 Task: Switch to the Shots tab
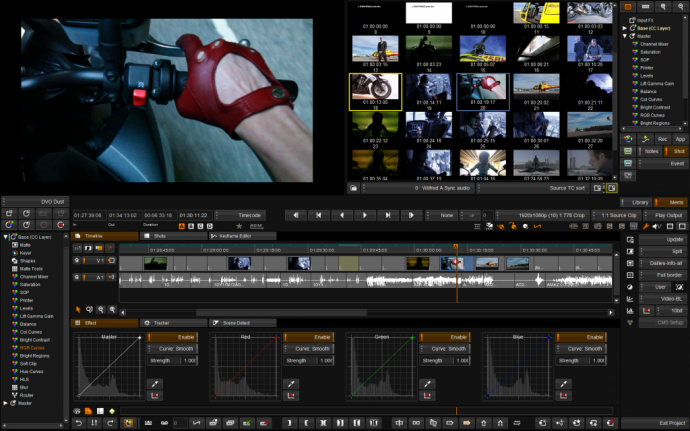pos(173,236)
